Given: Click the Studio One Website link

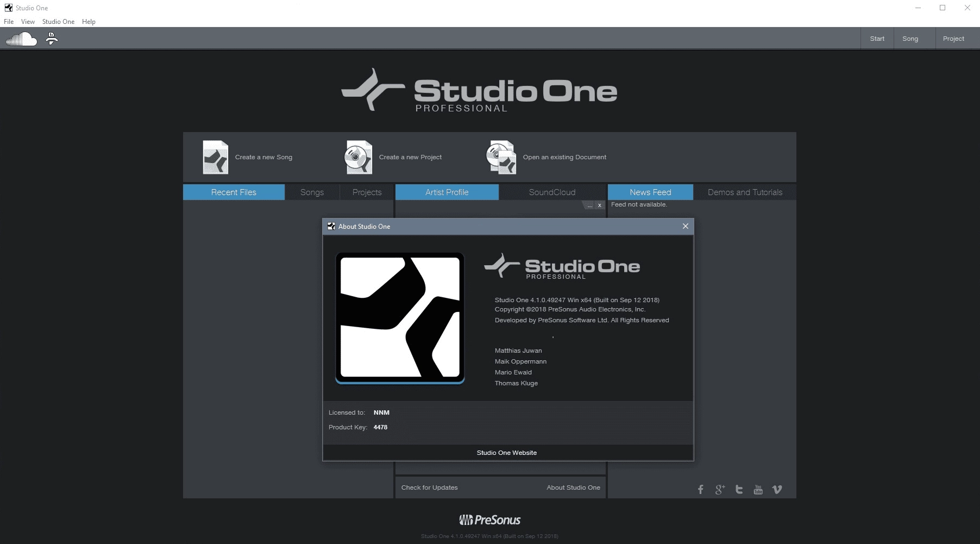Looking at the screenshot, I should (x=507, y=453).
